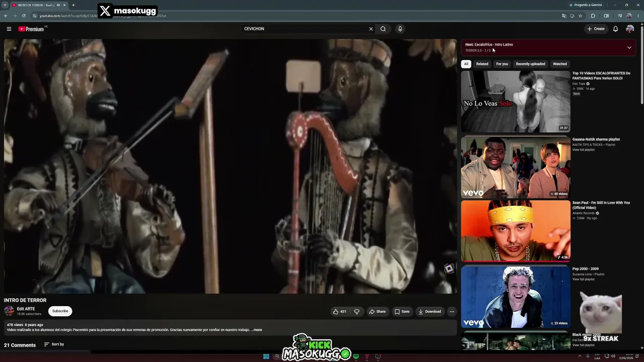This screenshot has width=644, height=362.
Task: Share the video
Action: (377, 312)
